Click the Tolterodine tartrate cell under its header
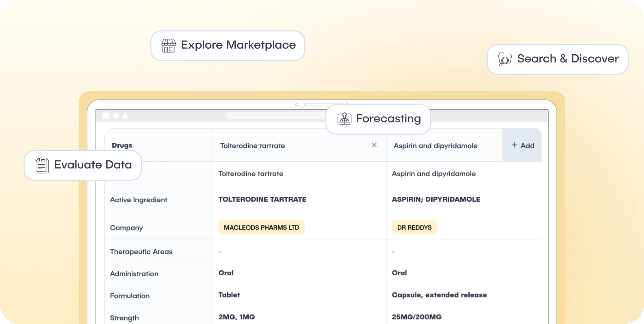 (251, 174)
